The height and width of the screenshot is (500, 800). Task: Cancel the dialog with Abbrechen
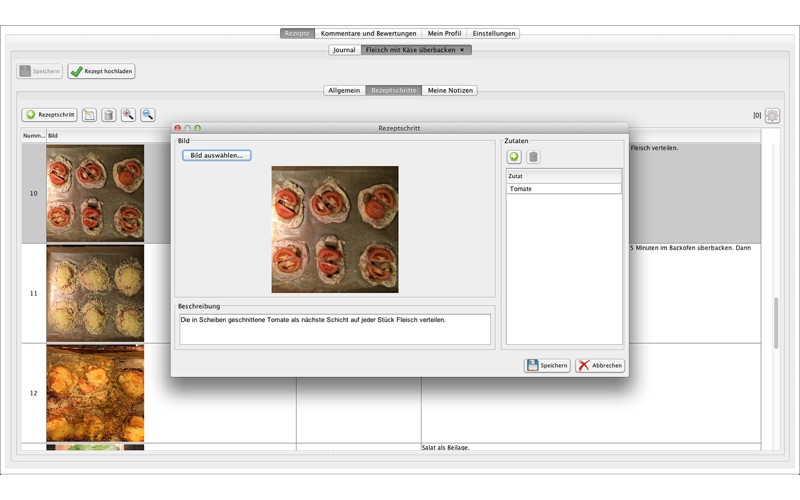[600, 365]
